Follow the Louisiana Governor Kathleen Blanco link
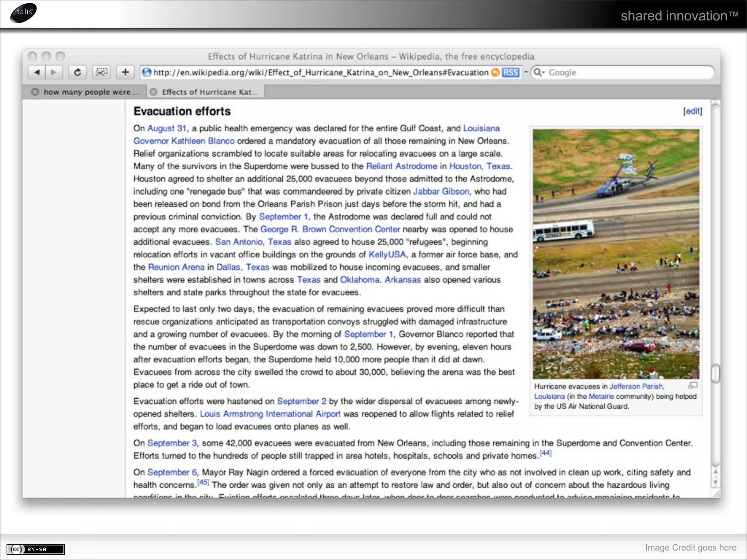Image resolution: width=747 pixels, height=560 pixels. tap(184, 141)
